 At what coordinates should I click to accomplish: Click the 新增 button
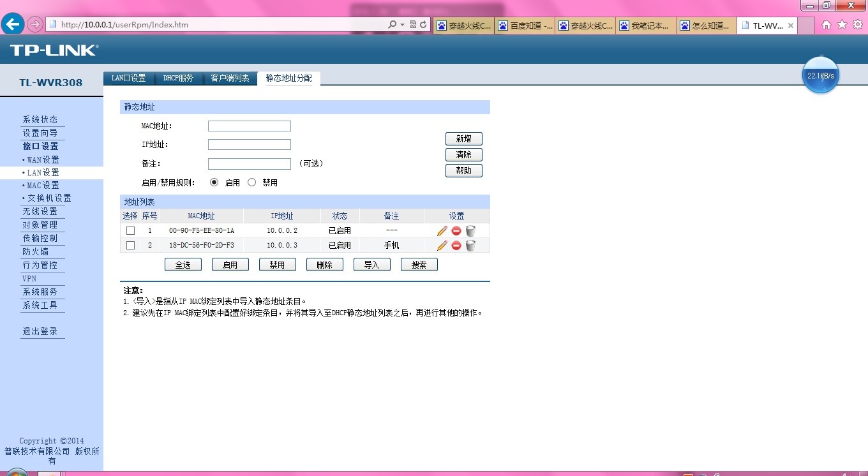pyautogui.click(x=464, y=138)
